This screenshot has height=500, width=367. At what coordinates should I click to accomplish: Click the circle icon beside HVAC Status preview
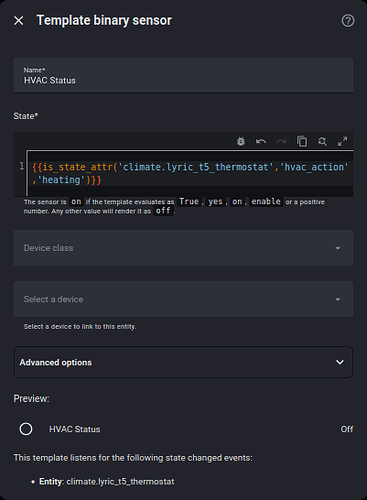pos(26,429)
